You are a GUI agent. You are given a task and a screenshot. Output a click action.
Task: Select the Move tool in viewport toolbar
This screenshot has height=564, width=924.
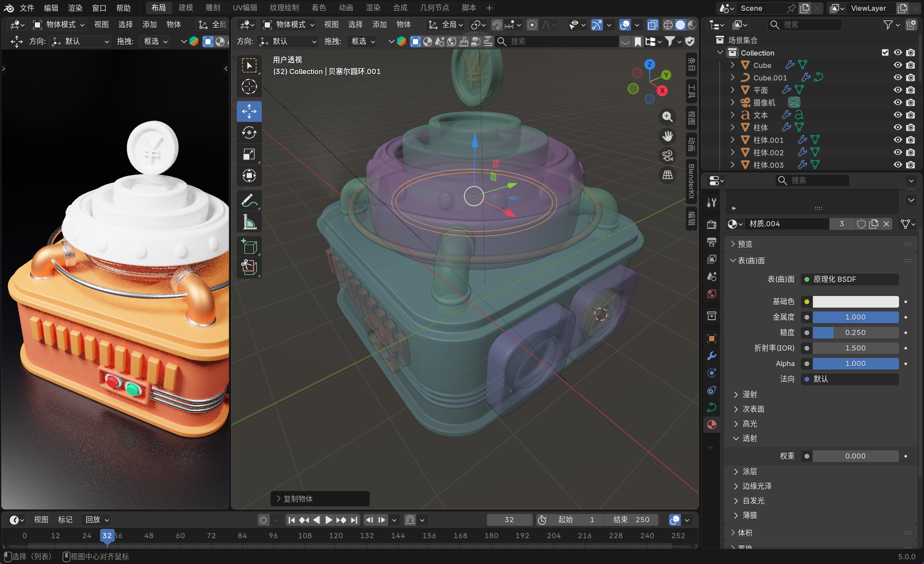249,111
